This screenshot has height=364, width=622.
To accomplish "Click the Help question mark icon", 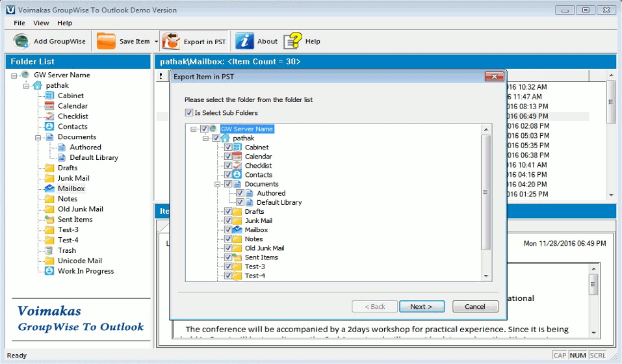I will (x=292, y=41).
